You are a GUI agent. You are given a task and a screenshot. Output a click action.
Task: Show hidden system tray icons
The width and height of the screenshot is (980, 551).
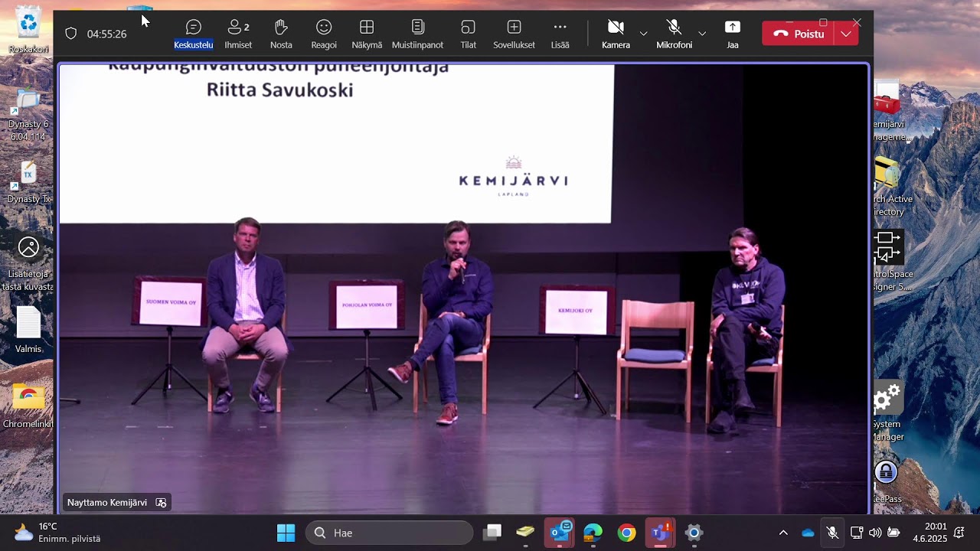783,533
